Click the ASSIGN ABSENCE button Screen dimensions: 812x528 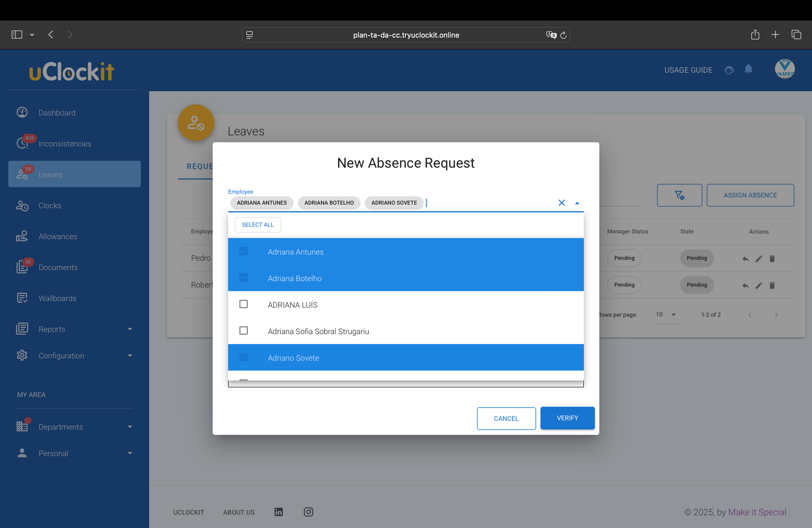pos(750,195)
